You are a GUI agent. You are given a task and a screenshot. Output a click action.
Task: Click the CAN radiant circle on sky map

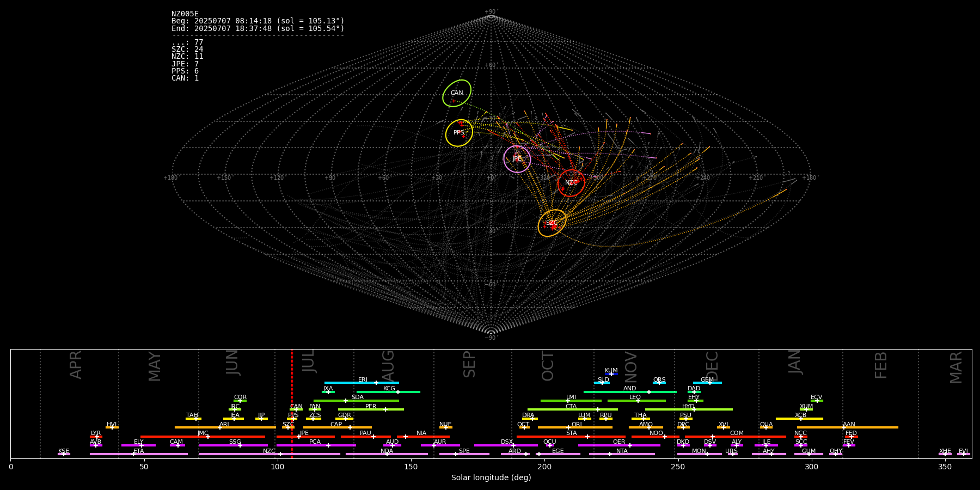click(457, 93)
